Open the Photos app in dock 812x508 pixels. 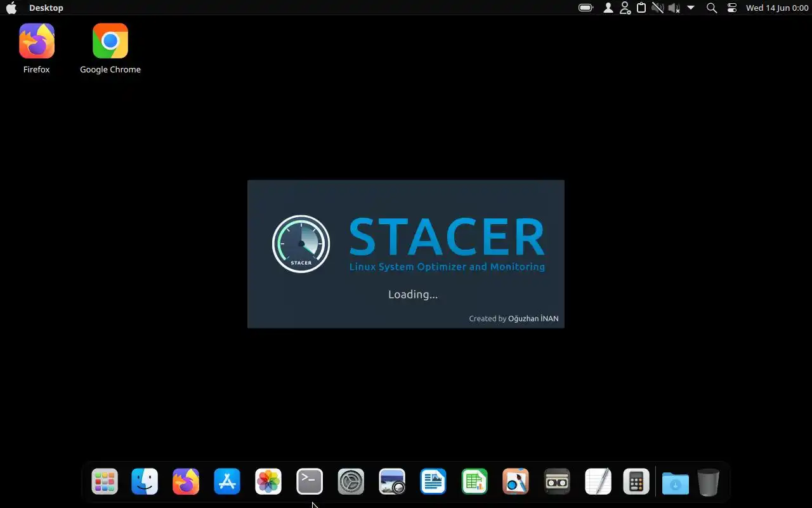pos(268,481)
